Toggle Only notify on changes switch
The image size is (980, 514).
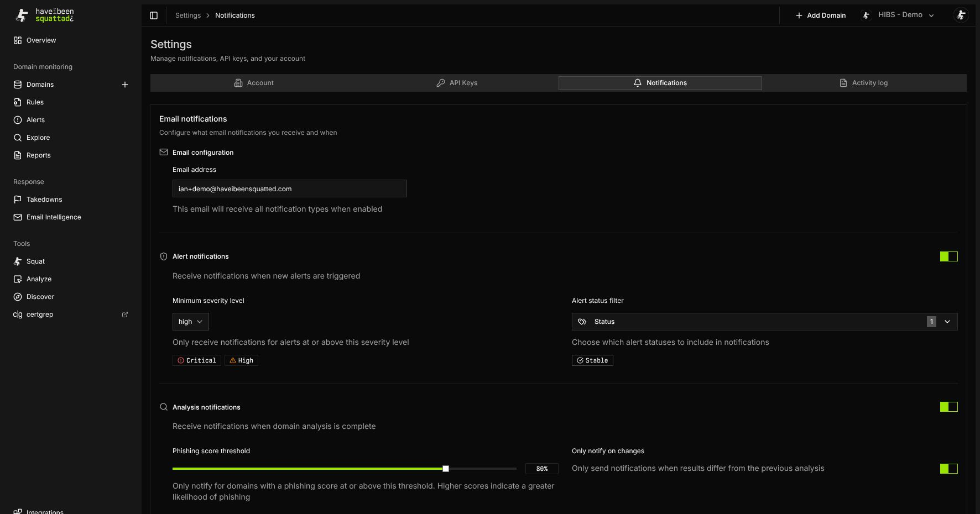[x=949, y=469]
